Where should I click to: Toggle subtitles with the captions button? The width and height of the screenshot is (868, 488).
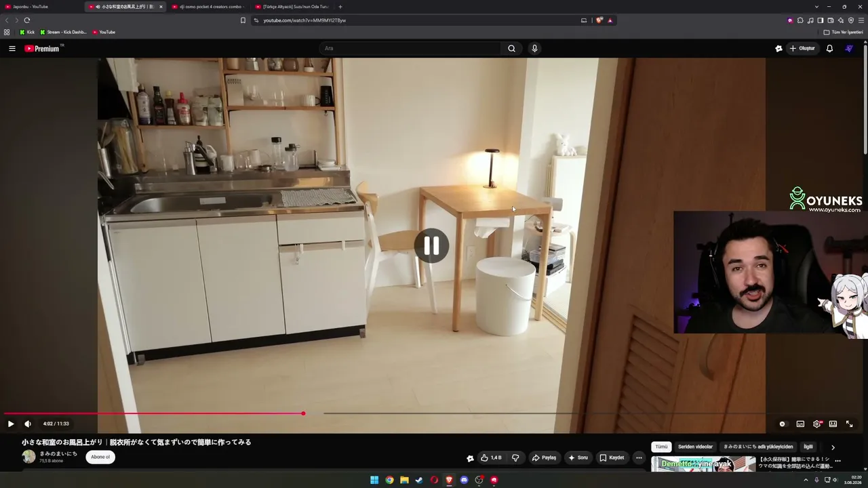point(800,424)
